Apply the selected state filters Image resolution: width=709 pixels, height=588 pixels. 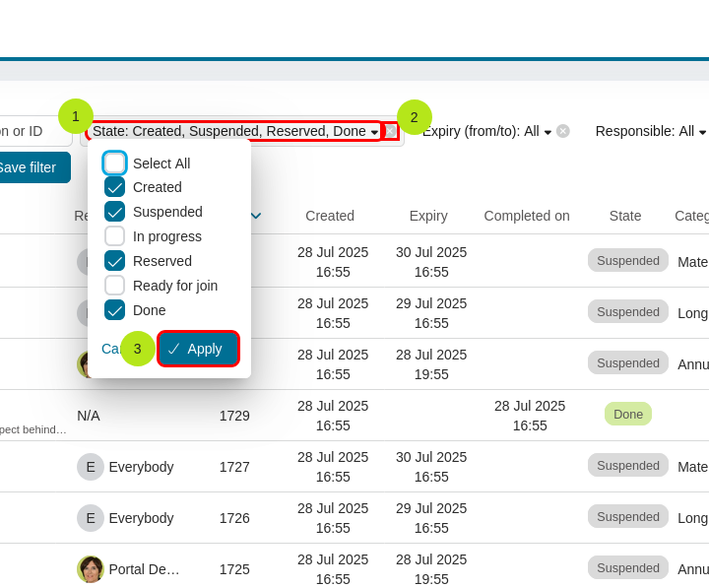(x=198, y=349)
